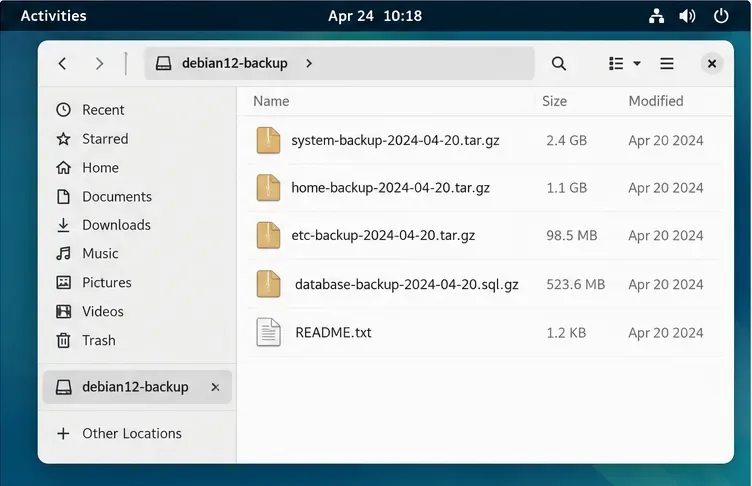This screenshot has height=486, width=752.
Task: Click the modified date of README.txt
Action: tap(666, 333)
